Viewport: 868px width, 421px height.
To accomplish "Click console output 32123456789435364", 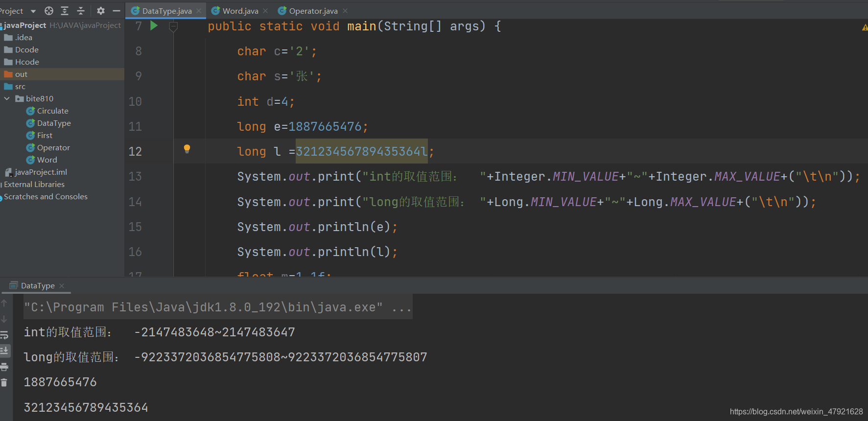I will [86, 407].
